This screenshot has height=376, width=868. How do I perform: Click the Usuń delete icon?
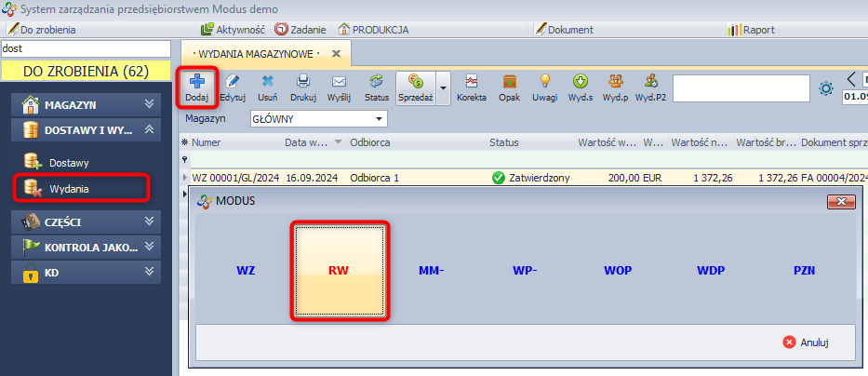pos(267,81)
